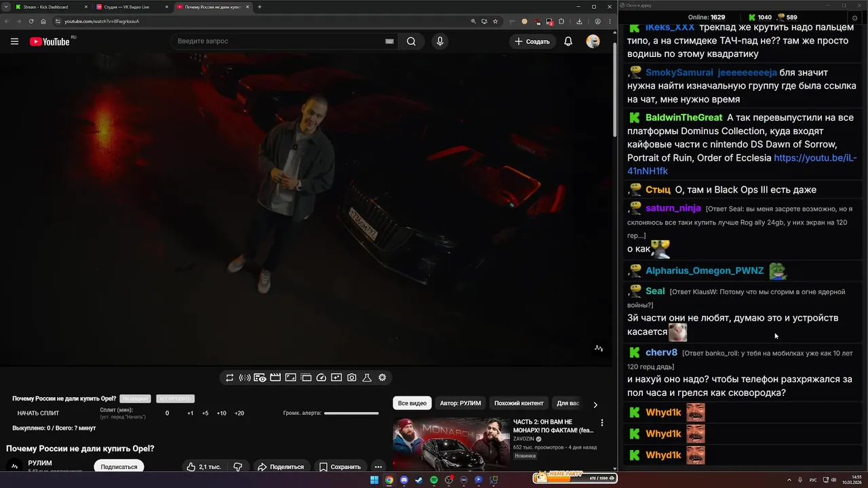Start voice search with the microphone icon
The image size is (868, 488).
point(440,41)
